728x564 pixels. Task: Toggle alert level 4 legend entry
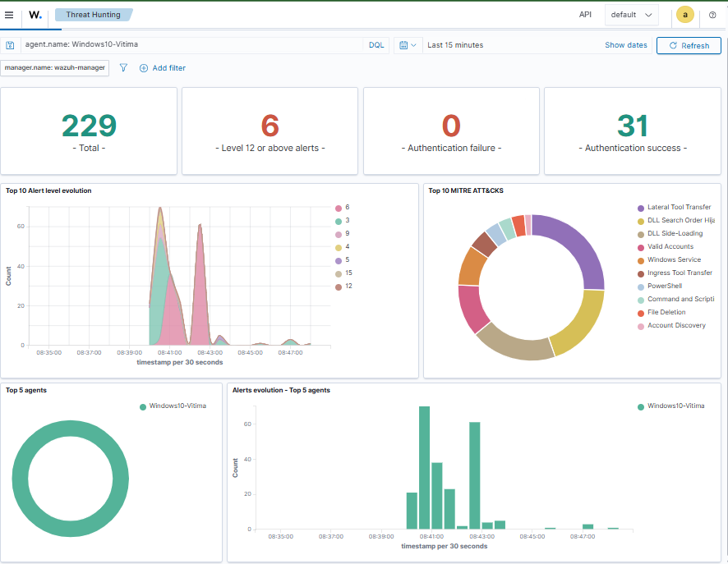pyautogui.click(x=343, y=247)
